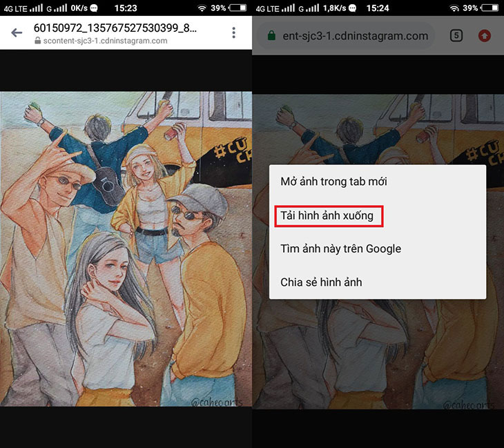Choose "Tải hình ảnh xuống" to download image
Viewport: 504px width, 448px height.
tap(327, 215)
